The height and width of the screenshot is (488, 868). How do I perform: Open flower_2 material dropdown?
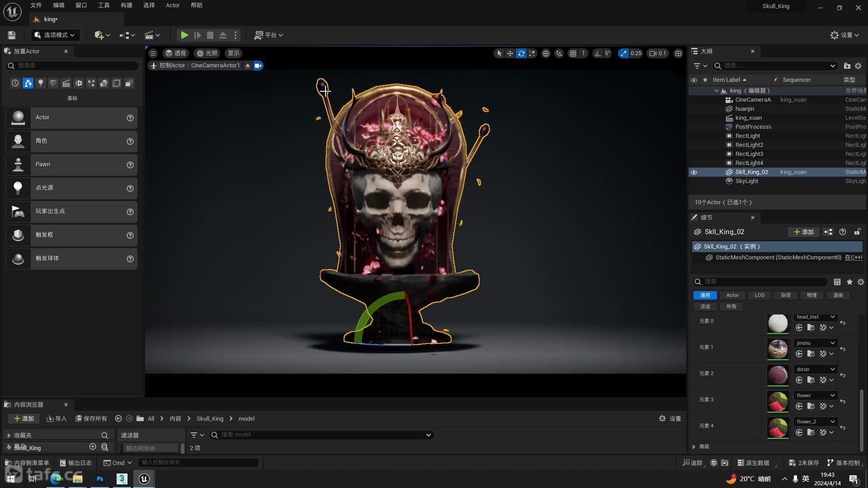coord(816,422)
